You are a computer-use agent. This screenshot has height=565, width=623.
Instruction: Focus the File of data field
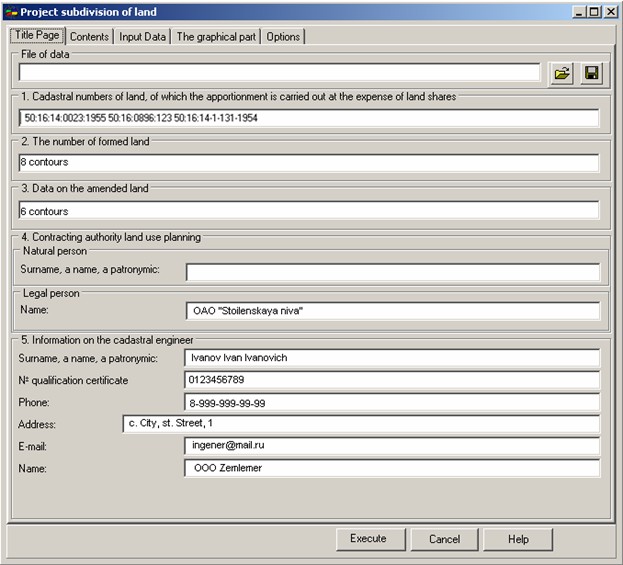(280, 72)
